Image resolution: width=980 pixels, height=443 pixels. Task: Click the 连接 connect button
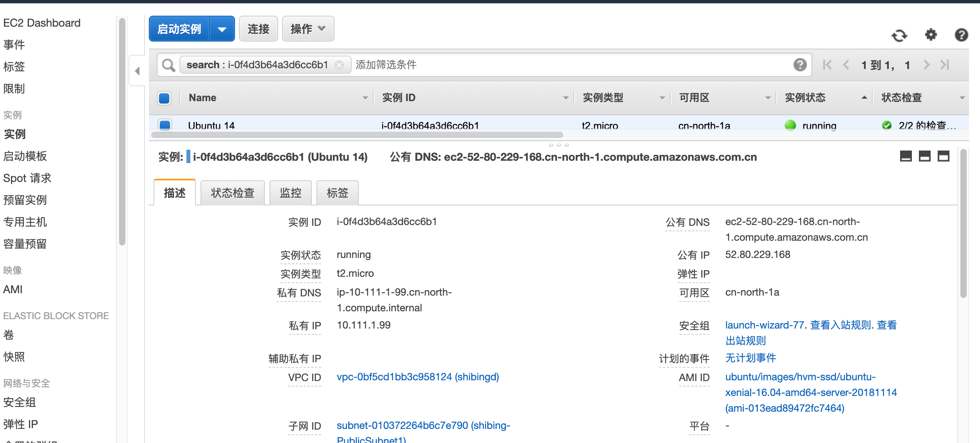(258, 29)
